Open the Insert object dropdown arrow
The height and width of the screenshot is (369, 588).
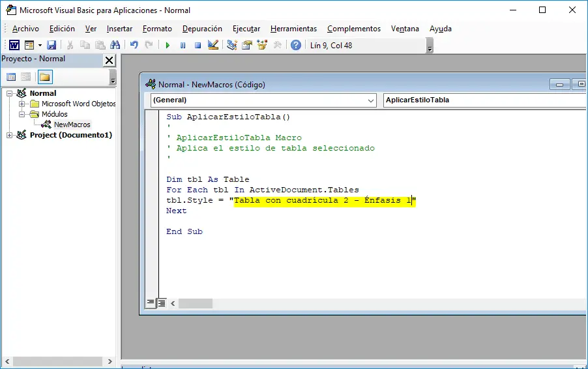pyautogui.click(x=40, y=46)
